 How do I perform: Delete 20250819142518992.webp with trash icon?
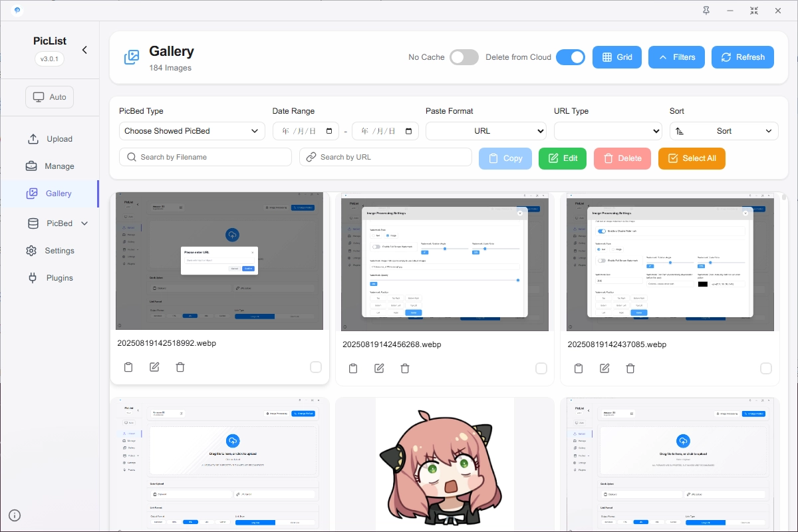[x=180, y=367]
